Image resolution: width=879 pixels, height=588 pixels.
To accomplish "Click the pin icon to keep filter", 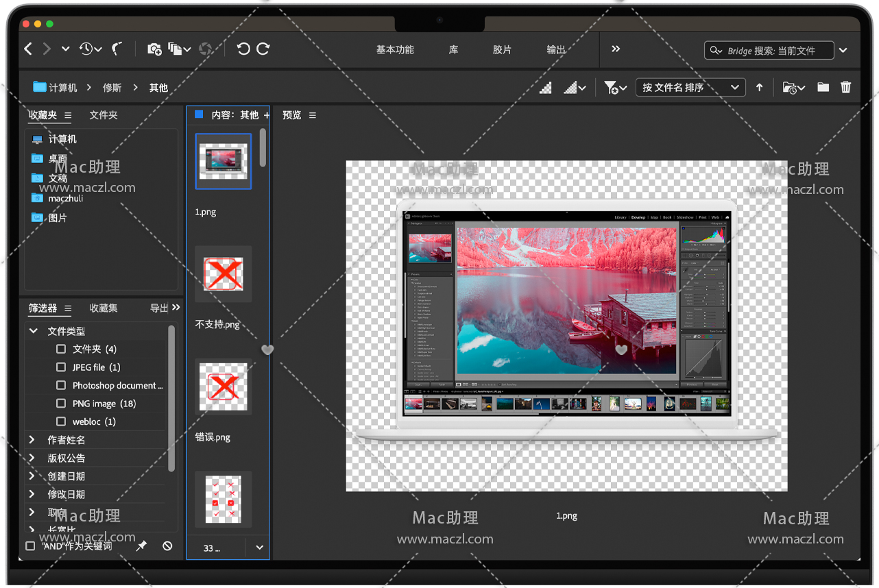I will [141, 546].
